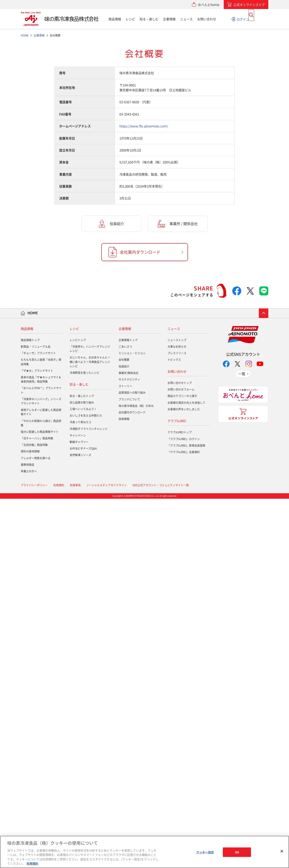
Task: Open the https://www.ffa.ajinomoto.com/ homepage link
Action: (x=144, y=126)
